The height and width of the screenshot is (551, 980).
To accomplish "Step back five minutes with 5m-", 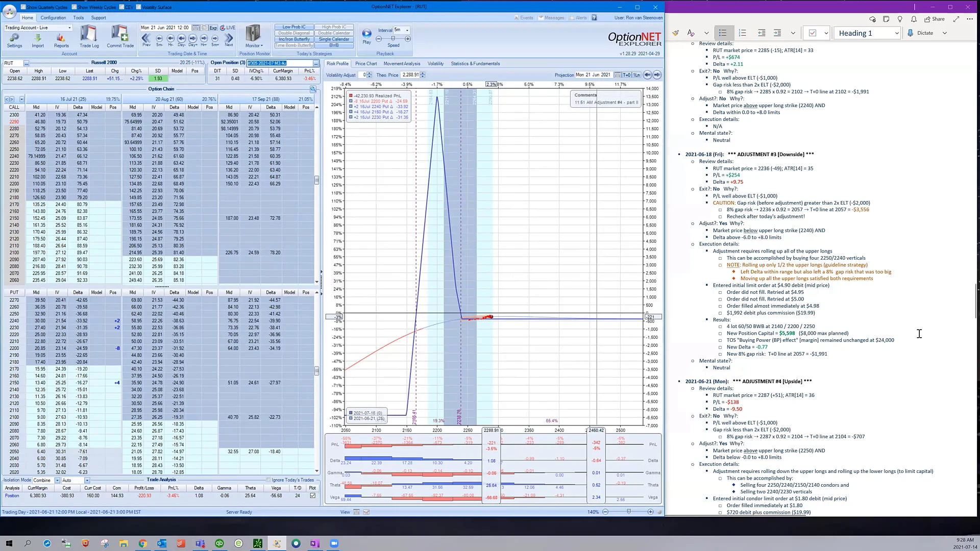I will 159,40.
